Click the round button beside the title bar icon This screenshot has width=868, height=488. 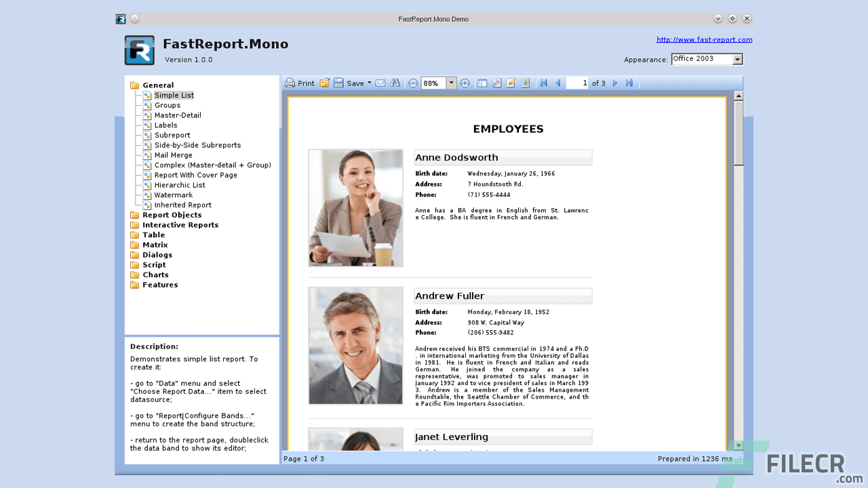(x=135, y=19)
